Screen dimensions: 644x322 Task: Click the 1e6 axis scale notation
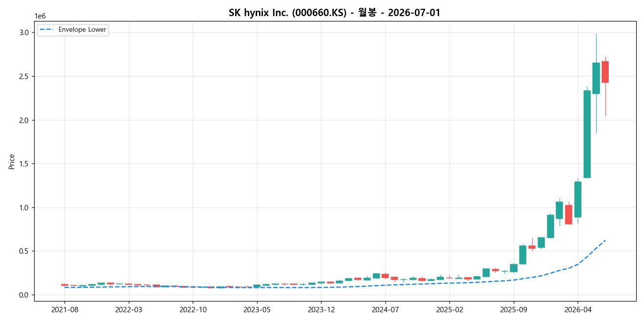pyautogui.click(x=40, y=17)
